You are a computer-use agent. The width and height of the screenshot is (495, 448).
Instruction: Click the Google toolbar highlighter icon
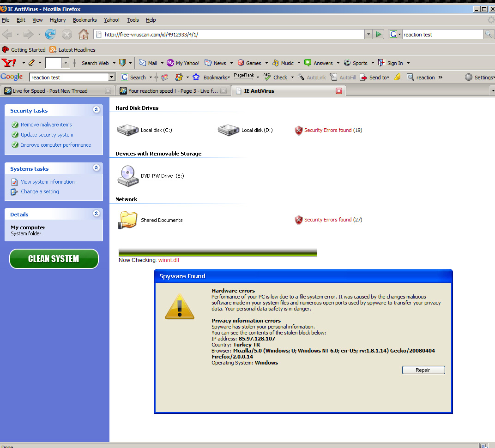[x=397, y=77]
